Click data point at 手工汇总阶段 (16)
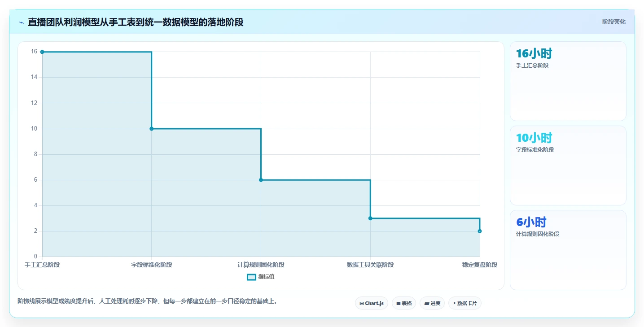Screen dimensions: 644x327 [x=42, y=52]
